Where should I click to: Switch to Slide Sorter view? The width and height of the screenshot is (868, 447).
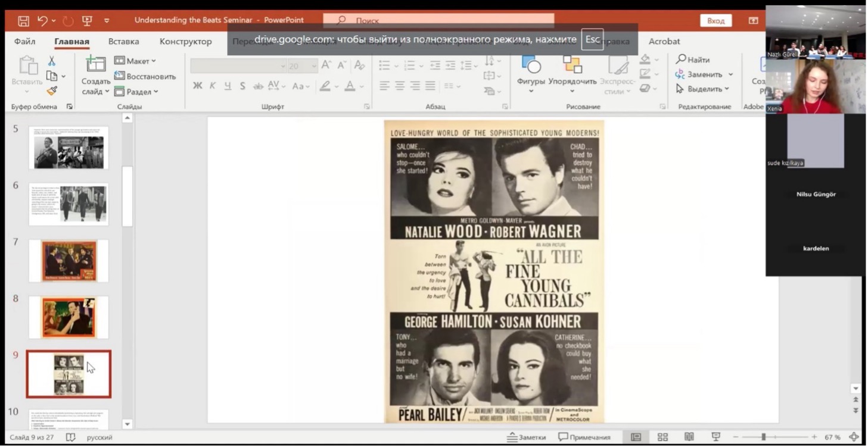662,437
